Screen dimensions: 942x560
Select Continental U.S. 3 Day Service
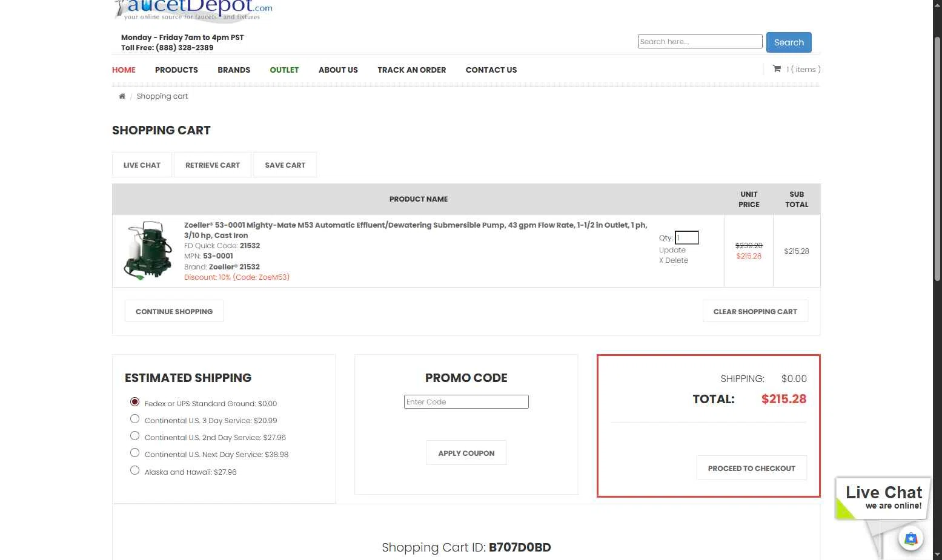pyautogui.click(x=134, y=419)
